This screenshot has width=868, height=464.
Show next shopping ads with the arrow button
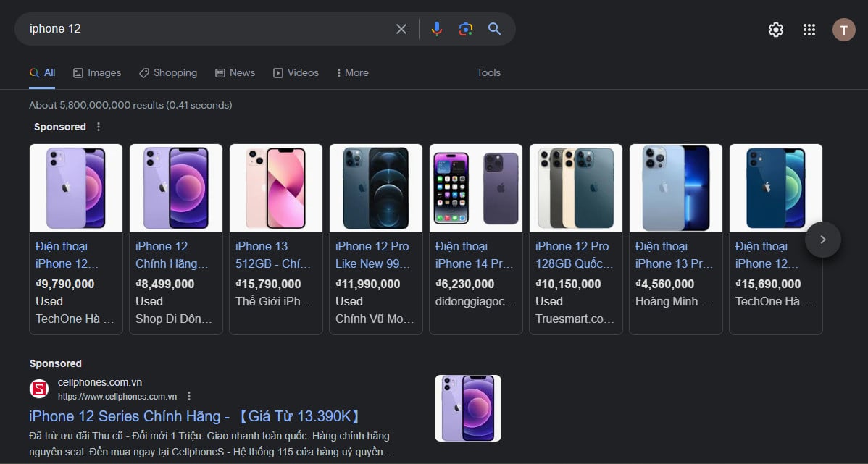(x=822, y=240)
